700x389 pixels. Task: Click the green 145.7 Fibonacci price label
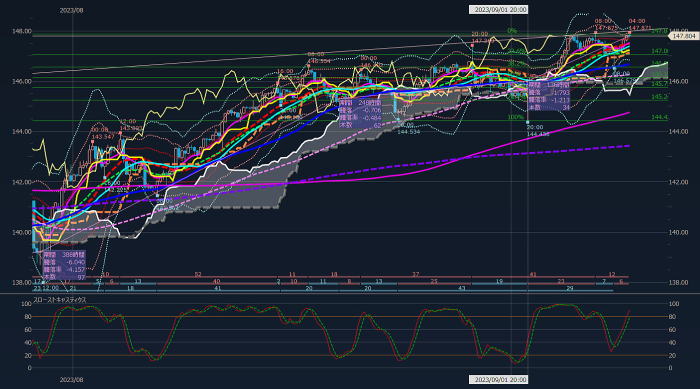click(x=659, y=84)
